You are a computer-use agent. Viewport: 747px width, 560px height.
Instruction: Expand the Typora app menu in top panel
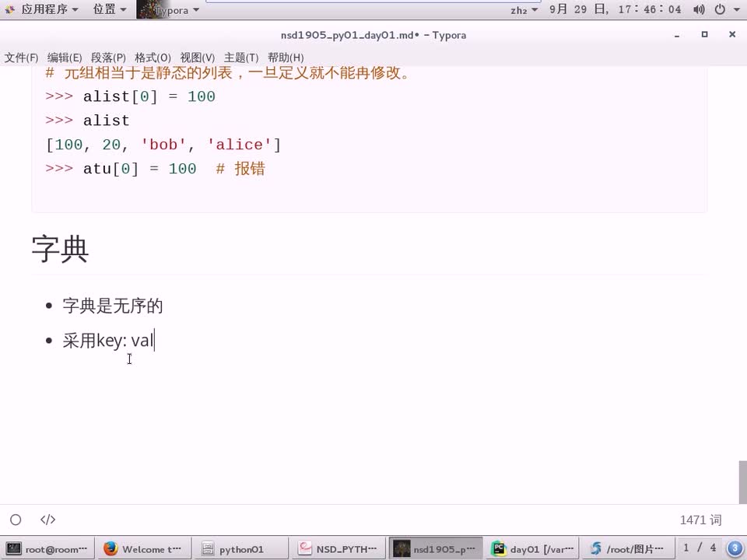tap(168, 9)
